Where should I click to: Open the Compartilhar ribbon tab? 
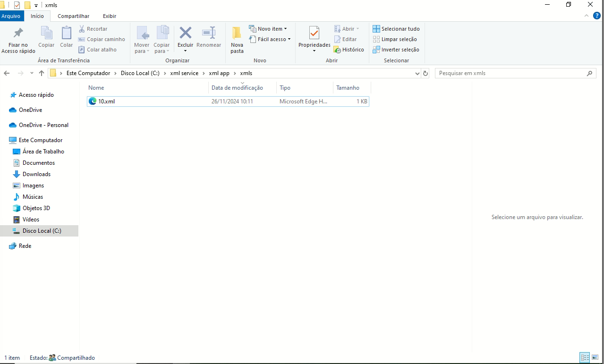click(x=73, y=16)
